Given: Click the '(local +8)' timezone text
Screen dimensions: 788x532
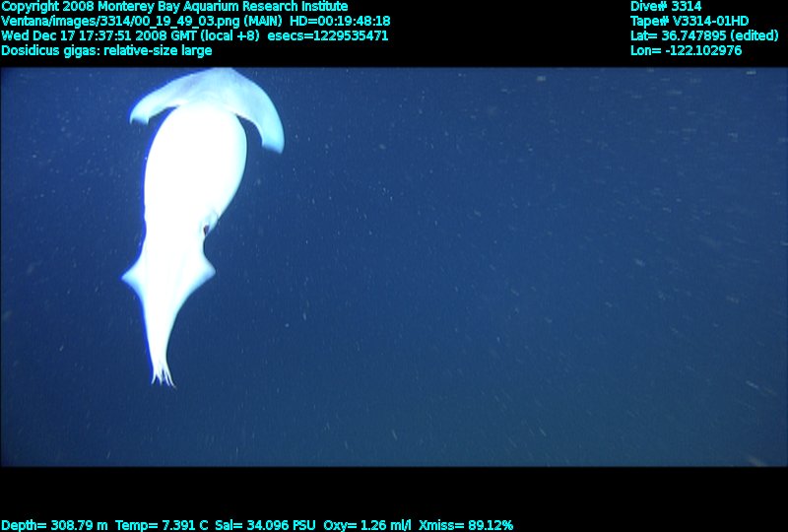Looking at the screenshot, I should coord(230,36).
